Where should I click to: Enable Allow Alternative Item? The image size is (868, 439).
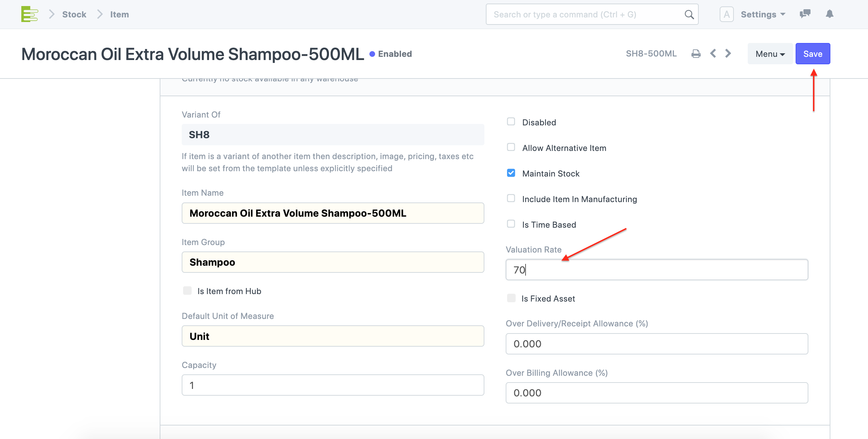click(x=511, y=147)
